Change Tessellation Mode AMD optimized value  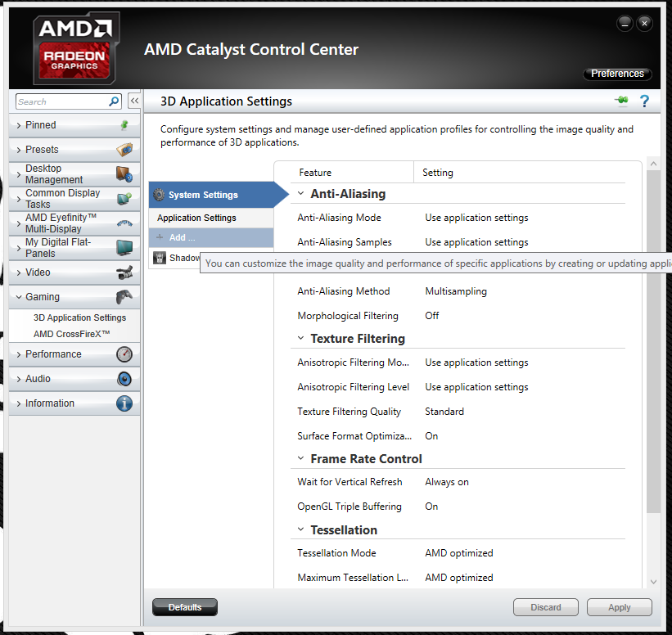(x=458, y=553)
